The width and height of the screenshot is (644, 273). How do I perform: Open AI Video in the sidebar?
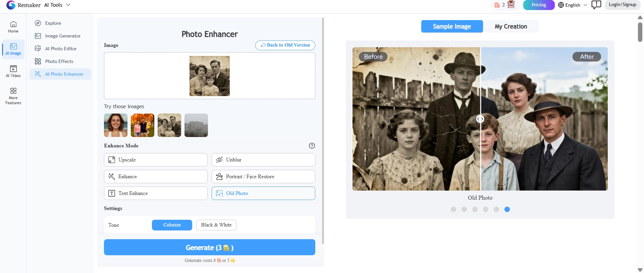tap(13, 72)
